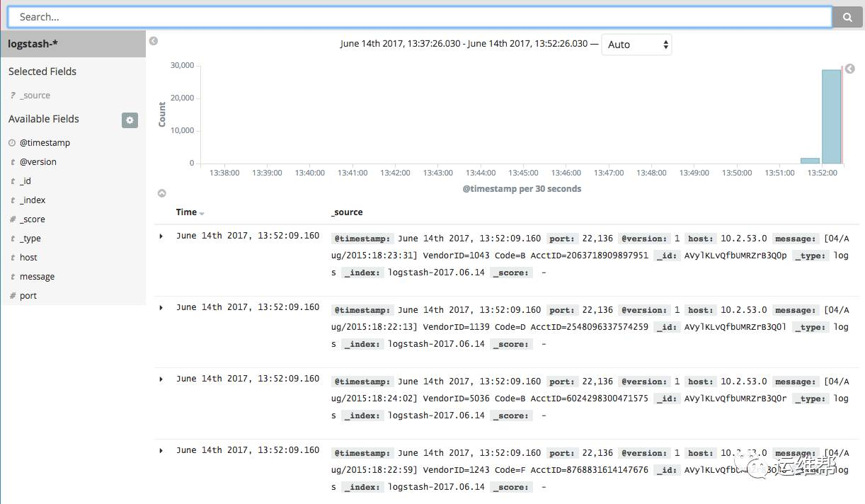Select the @timestamp field in sidebar
The width and height of the screenshot is (865, 504).
(45, 142)
